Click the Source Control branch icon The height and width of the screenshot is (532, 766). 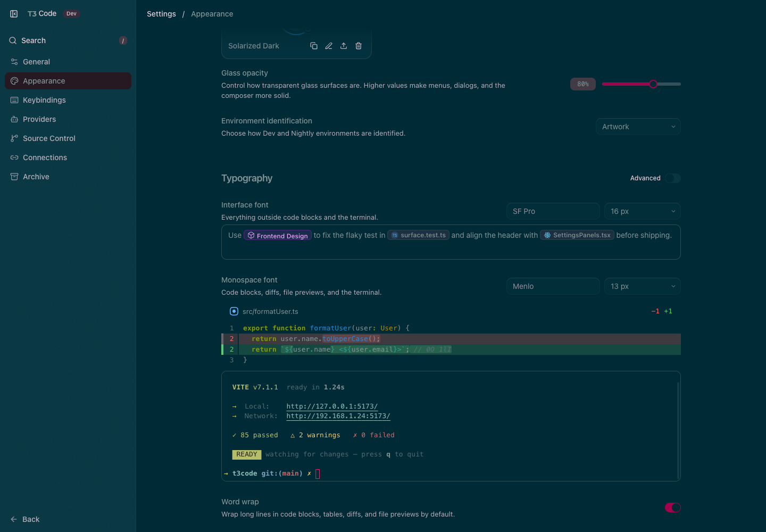coord(14,138)
